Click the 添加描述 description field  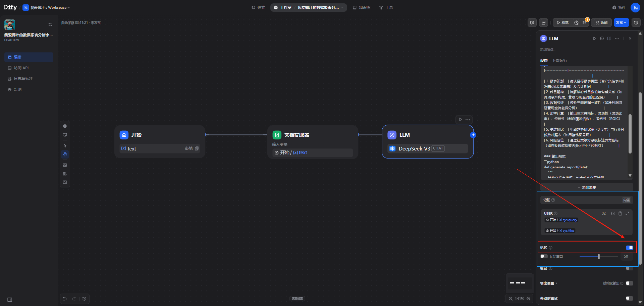548,49
